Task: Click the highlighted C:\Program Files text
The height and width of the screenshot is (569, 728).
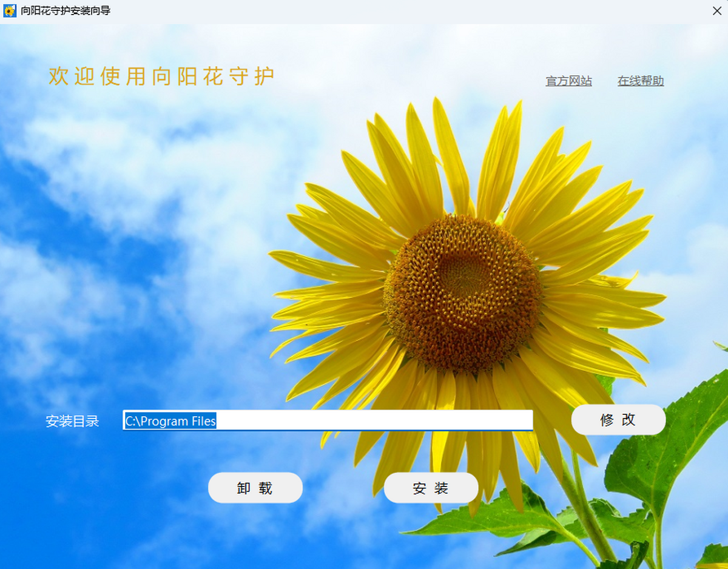Action: (x=170, y=421)
